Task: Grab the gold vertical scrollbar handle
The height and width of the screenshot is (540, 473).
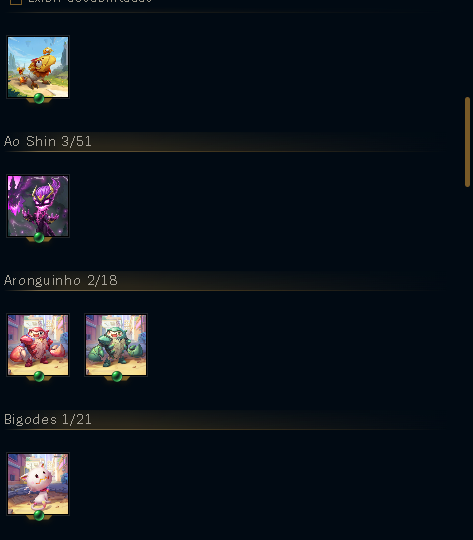Action: click(467, 142)
